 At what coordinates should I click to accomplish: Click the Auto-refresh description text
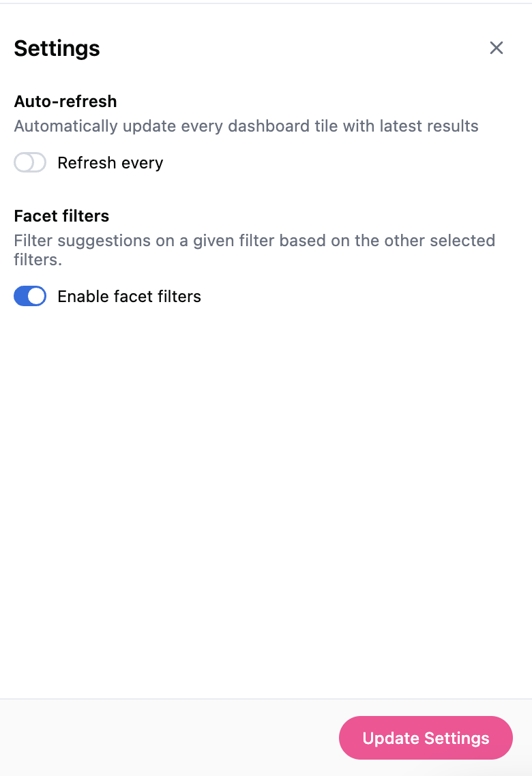(246, 126)
